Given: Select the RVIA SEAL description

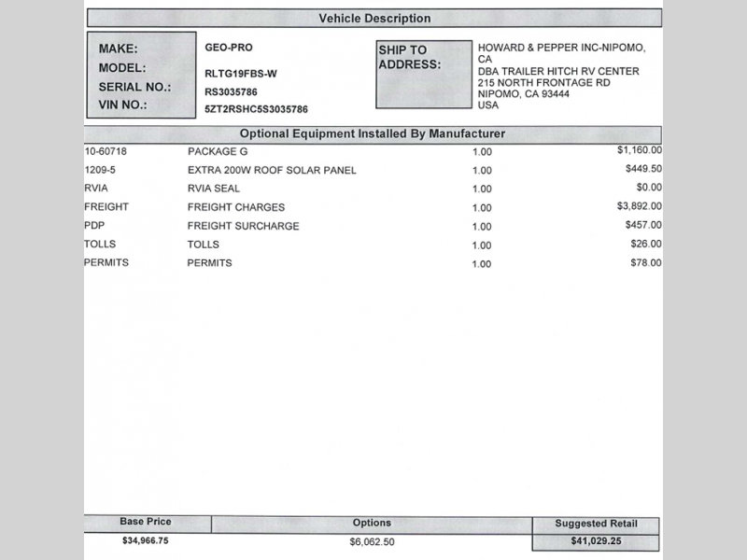Looking at the screenshot, I should pos(215,189).
